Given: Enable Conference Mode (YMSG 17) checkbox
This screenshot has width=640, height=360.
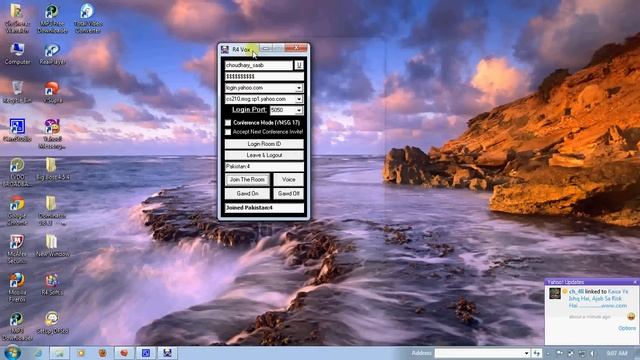Looking at the screenshot, I should [x=228, y=122].
